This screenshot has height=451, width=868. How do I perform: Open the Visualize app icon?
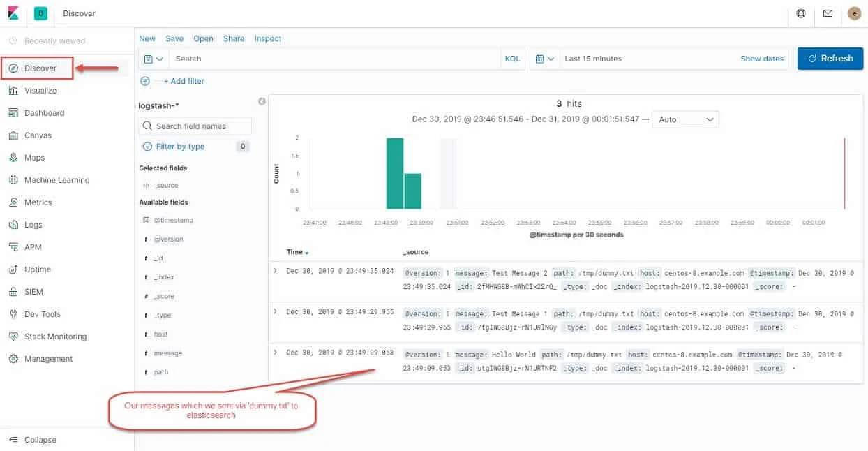pyautogui.click(x=14, y=90)
